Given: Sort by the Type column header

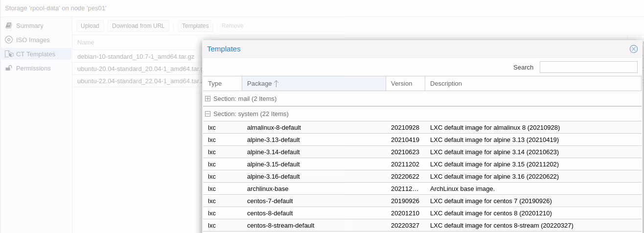Looking at the screenshot, I should coord(222,84).
